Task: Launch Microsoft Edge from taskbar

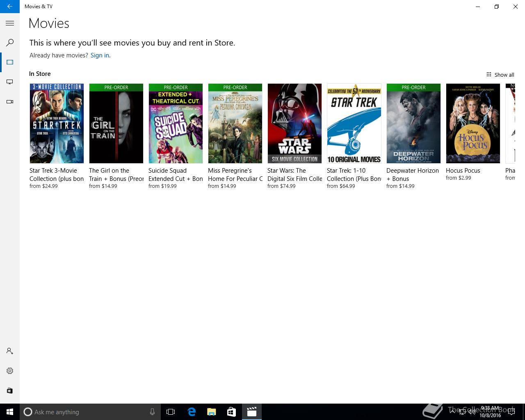Action: pos(192,412)
